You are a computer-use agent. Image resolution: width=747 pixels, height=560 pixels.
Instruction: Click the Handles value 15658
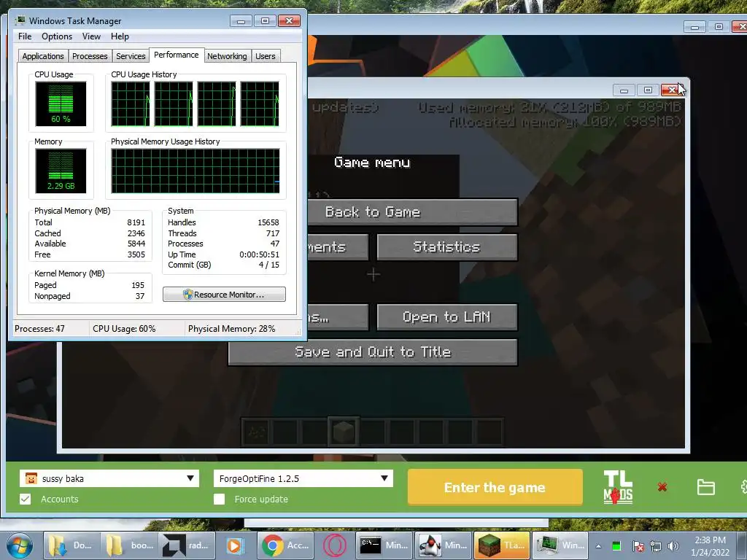tap(268, 222)
